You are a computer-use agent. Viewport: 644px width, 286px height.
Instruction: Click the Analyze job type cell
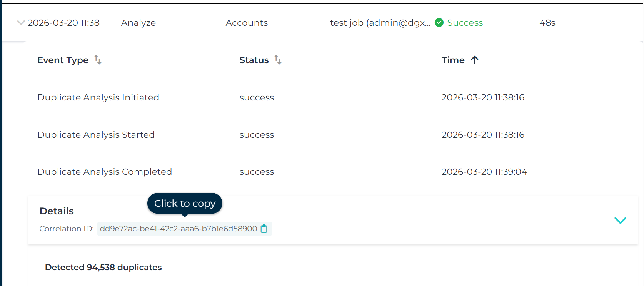pos(138,23)
